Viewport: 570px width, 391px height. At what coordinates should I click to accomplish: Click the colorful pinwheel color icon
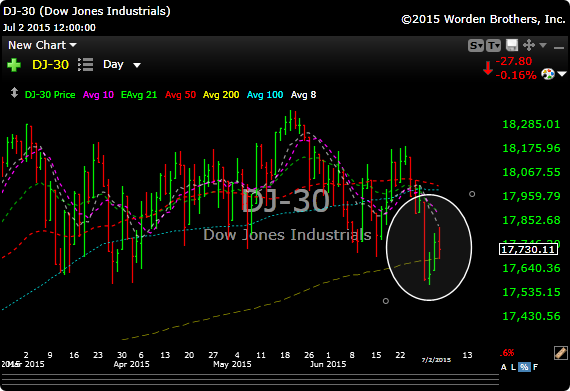pos(548,74)
